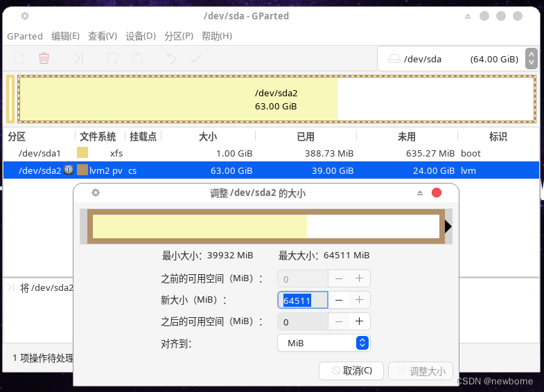
Task: Click the gear icon in GParted title bar
Action: (25, 16)
